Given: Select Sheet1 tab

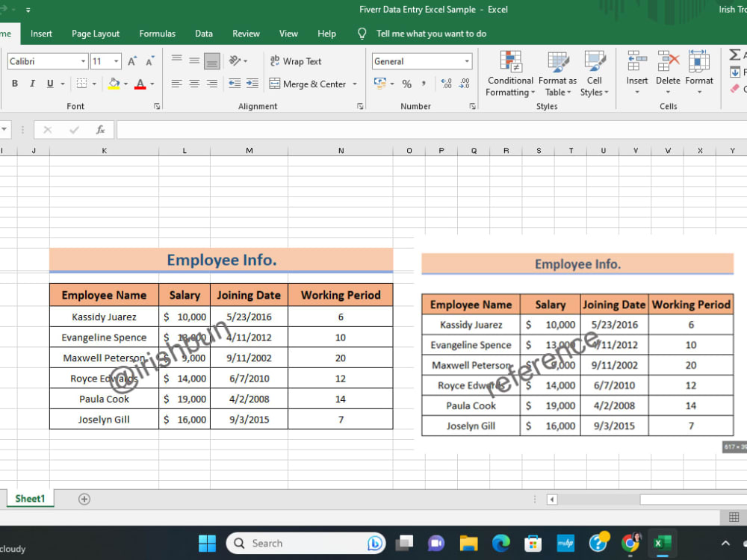Looking at the screenshot, I should tap(30, 499).
